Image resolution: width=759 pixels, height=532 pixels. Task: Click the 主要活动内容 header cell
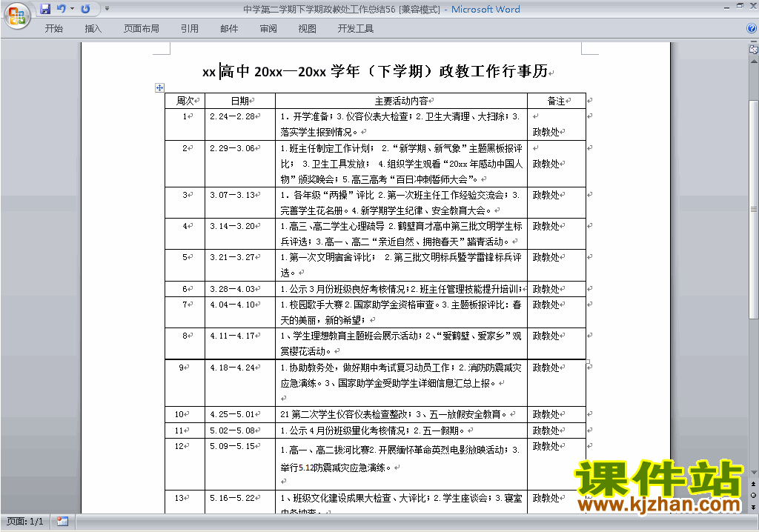[x=401, y=101]
